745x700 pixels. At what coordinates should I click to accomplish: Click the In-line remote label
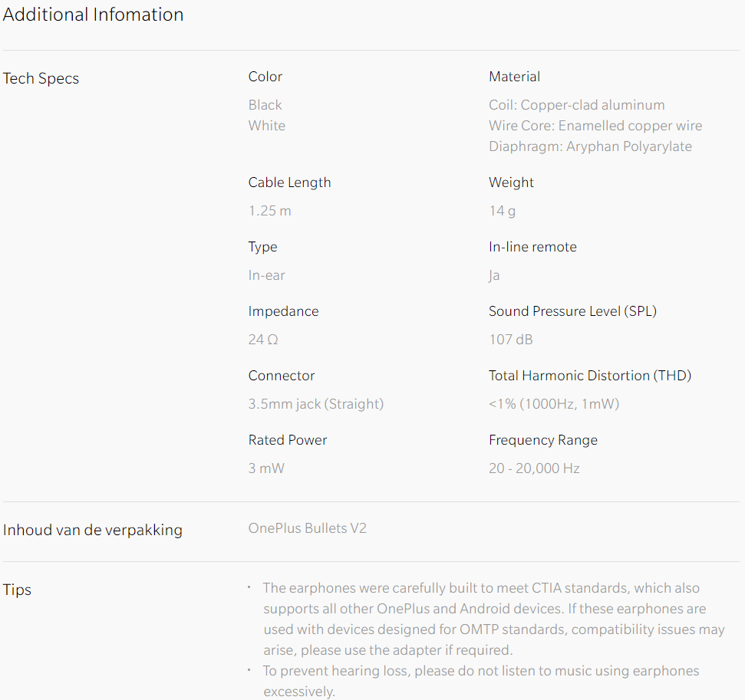532,247
